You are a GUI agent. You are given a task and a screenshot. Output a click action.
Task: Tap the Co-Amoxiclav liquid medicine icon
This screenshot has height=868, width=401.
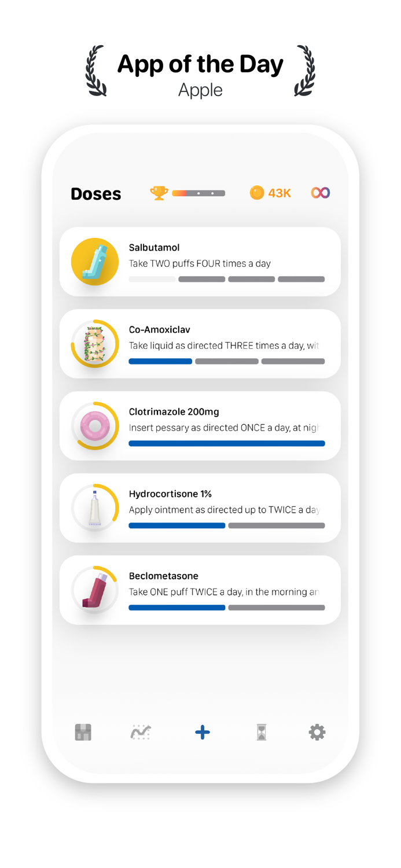[x=94, y=344]
